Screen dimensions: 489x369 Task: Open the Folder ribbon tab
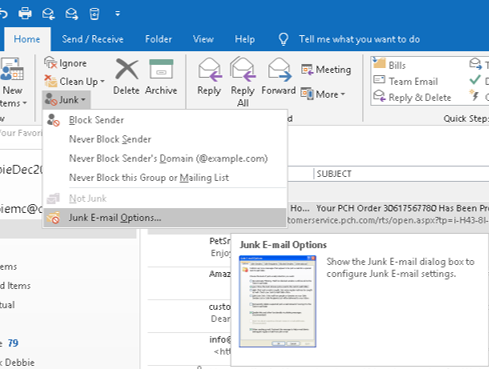coord(158,39)
